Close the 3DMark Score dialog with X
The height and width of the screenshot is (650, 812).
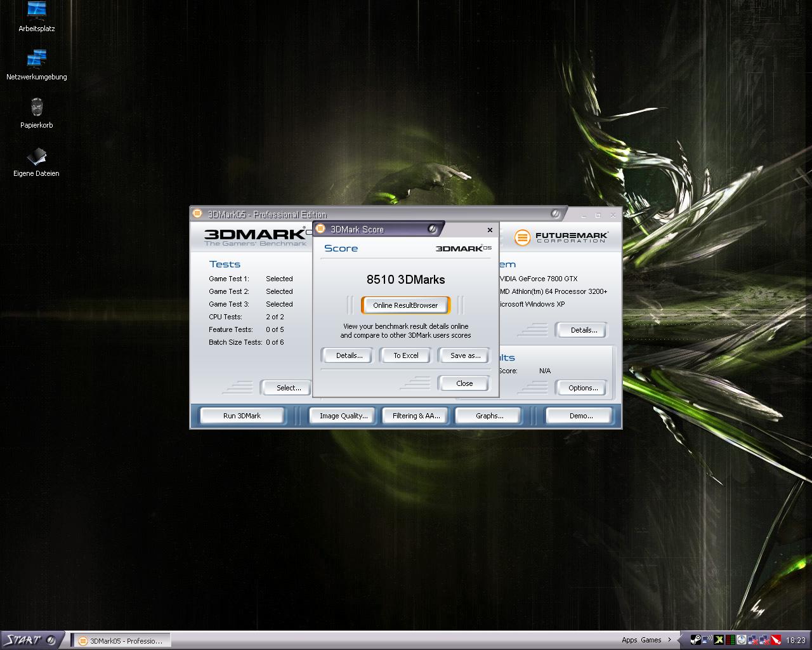pos(490,230)
